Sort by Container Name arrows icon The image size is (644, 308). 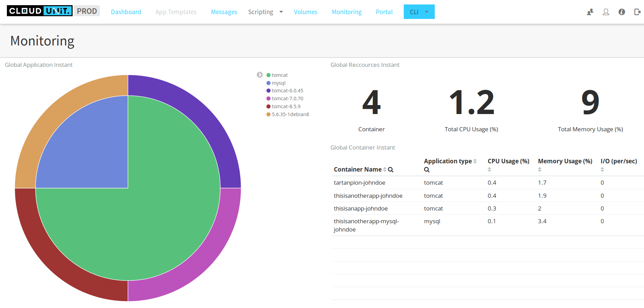384,170
